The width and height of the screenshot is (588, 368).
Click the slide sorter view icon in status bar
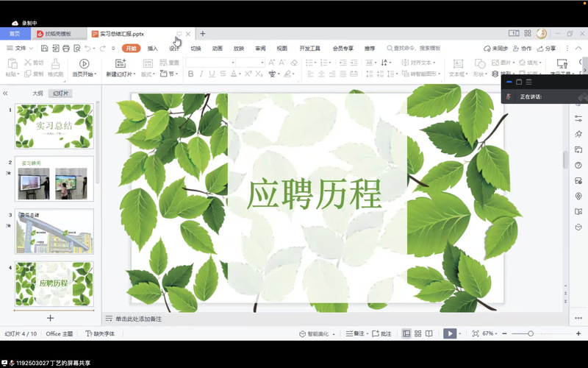click(417, 333)
